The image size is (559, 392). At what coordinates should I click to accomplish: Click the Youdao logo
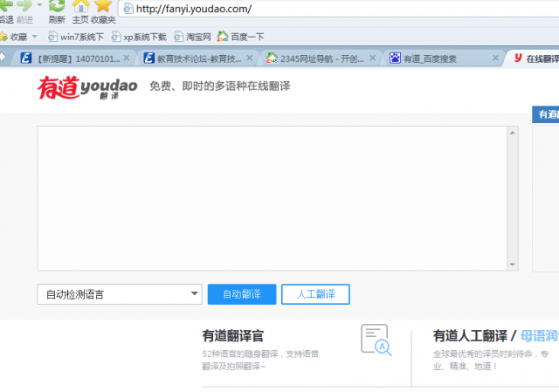(87, 87)
